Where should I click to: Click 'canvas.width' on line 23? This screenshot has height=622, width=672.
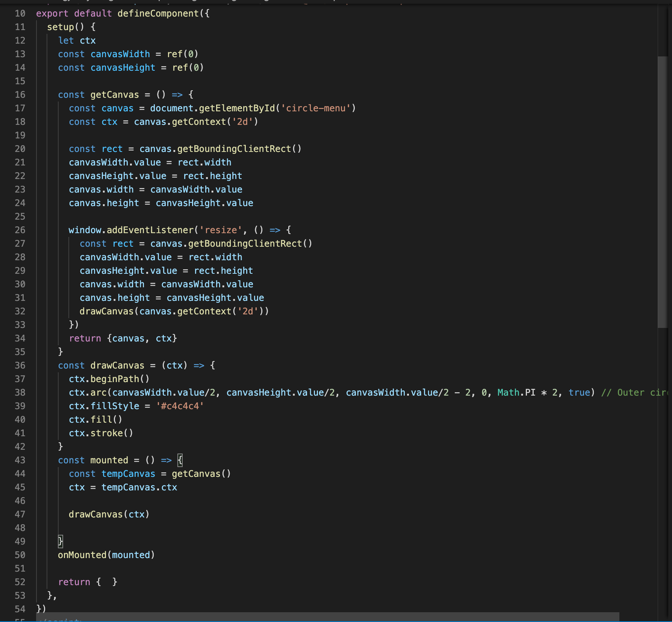(101, 190)
